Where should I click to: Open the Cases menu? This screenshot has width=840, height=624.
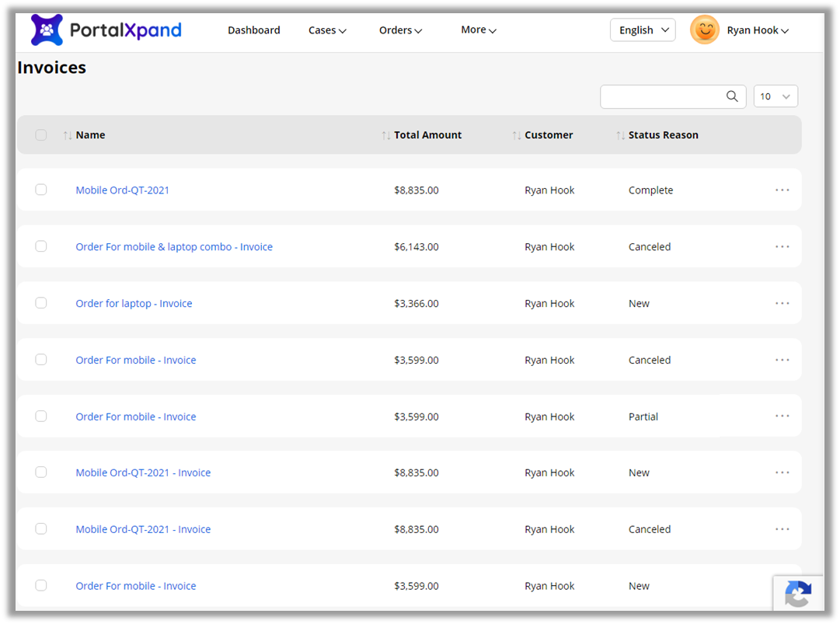click(x=327, y=30)
